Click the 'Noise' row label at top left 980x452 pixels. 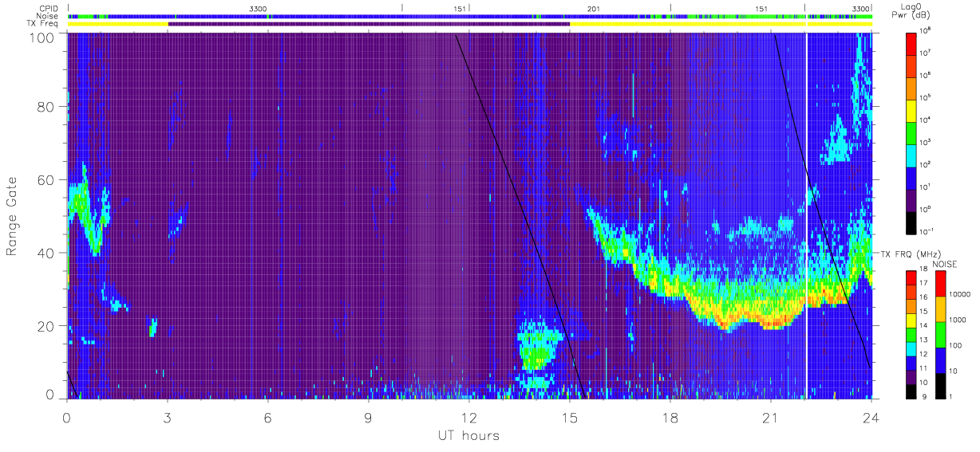[49, 16]
